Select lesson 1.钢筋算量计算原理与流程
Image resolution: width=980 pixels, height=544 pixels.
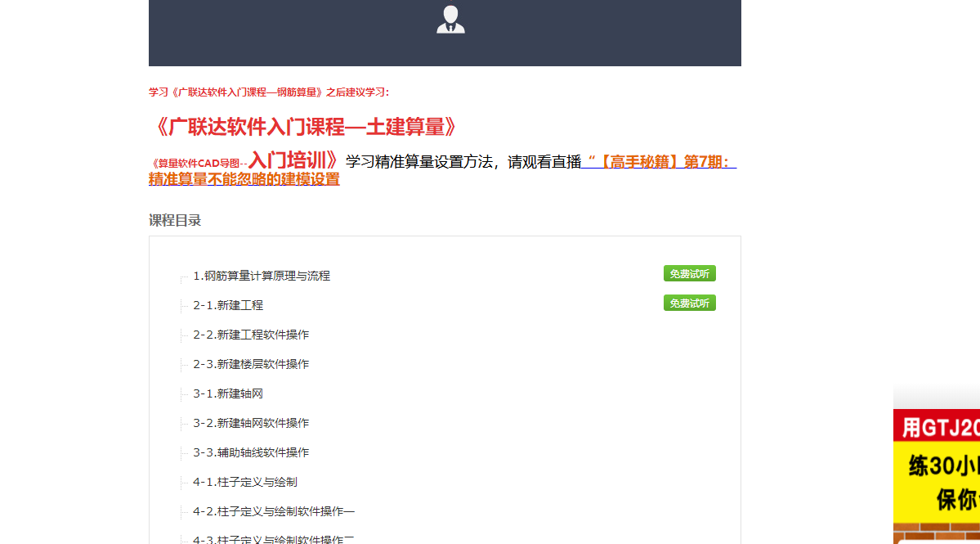tap(262, 276)
